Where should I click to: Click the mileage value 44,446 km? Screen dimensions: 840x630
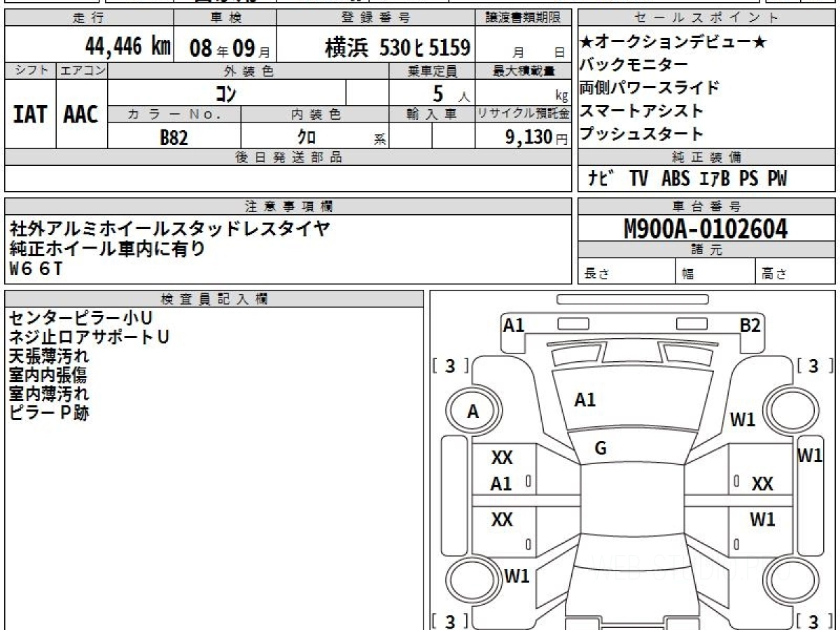[127, 47]
